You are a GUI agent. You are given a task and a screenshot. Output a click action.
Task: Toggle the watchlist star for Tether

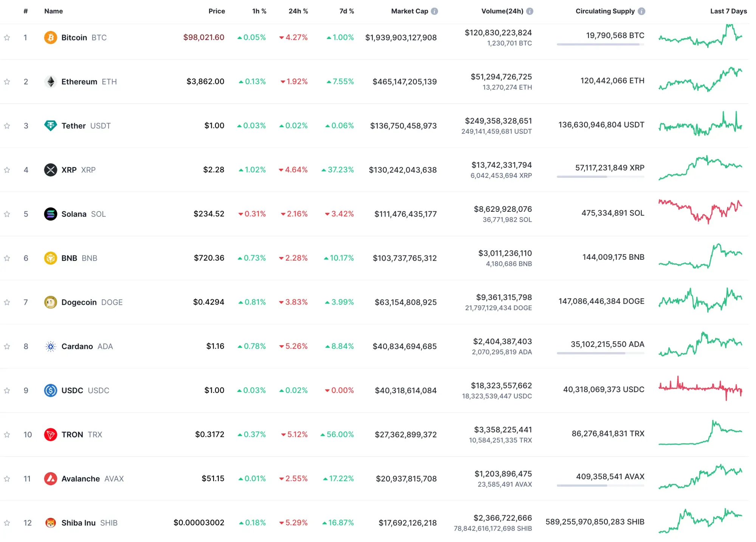[x=7, y=126]
